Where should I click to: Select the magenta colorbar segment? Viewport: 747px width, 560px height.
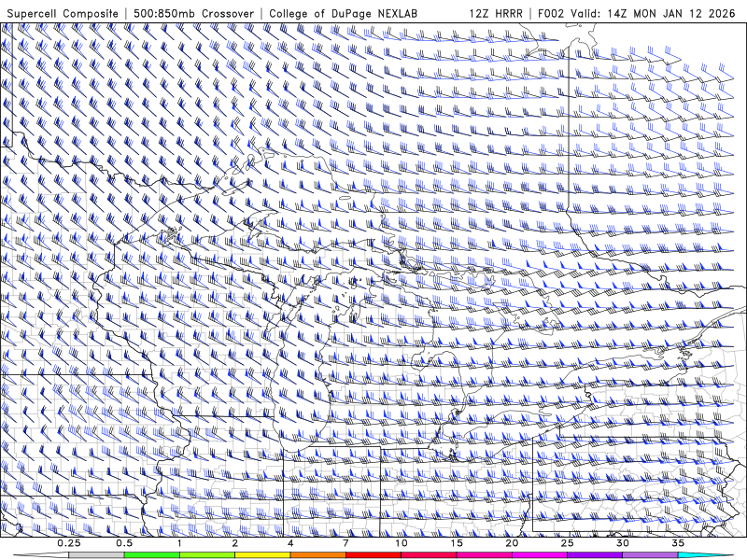click(540, 555)
